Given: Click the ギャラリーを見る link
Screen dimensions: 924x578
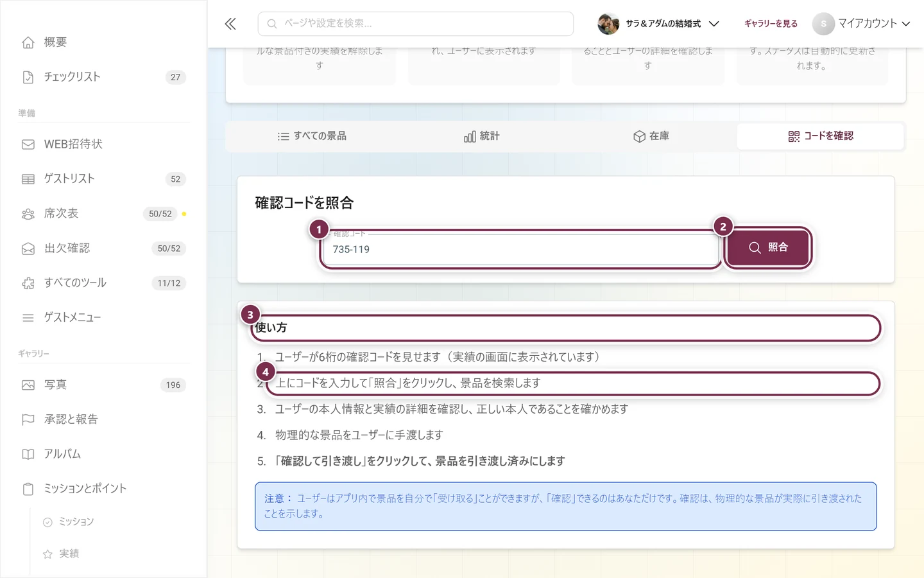Looking at the screenshot, I should point(771,24).
